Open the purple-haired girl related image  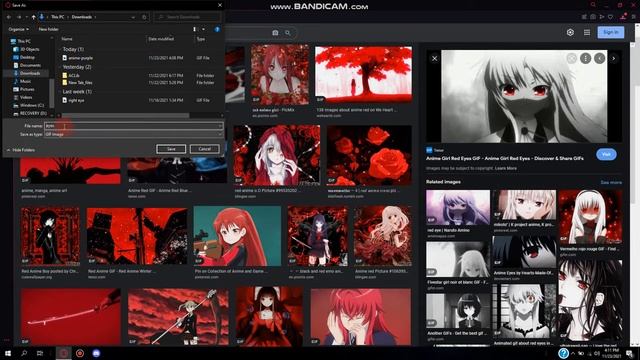click(x=458, y=207)
